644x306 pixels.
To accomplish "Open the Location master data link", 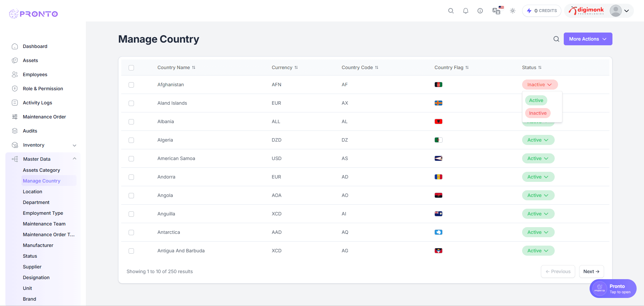I will [x=33, y=192].
